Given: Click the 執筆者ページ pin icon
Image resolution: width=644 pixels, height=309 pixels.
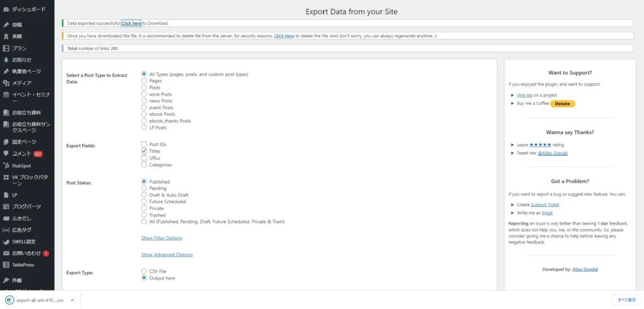Looking at the screenshot, I should pos(6,71).
